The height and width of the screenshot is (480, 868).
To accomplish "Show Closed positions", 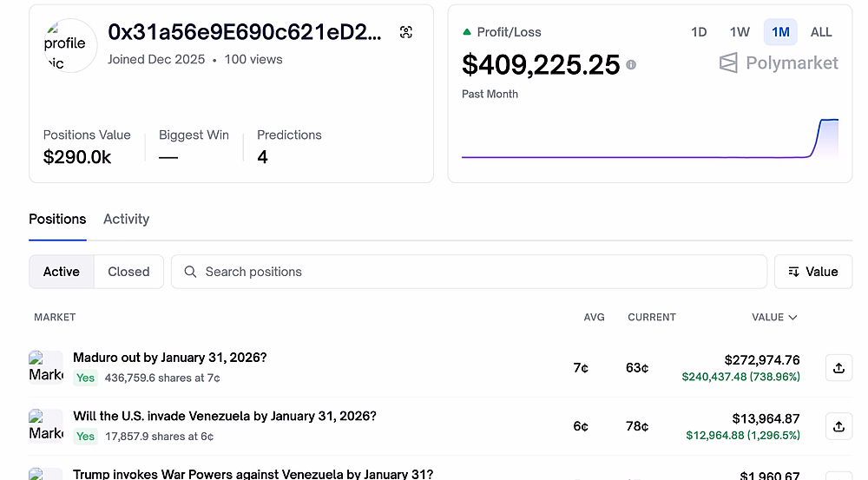I will tap(128, 272).
